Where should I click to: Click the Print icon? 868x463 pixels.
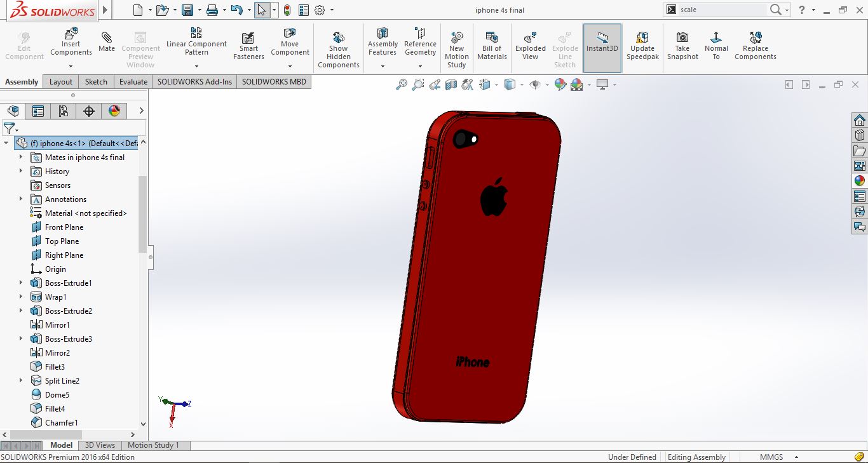tap(212, 10)
